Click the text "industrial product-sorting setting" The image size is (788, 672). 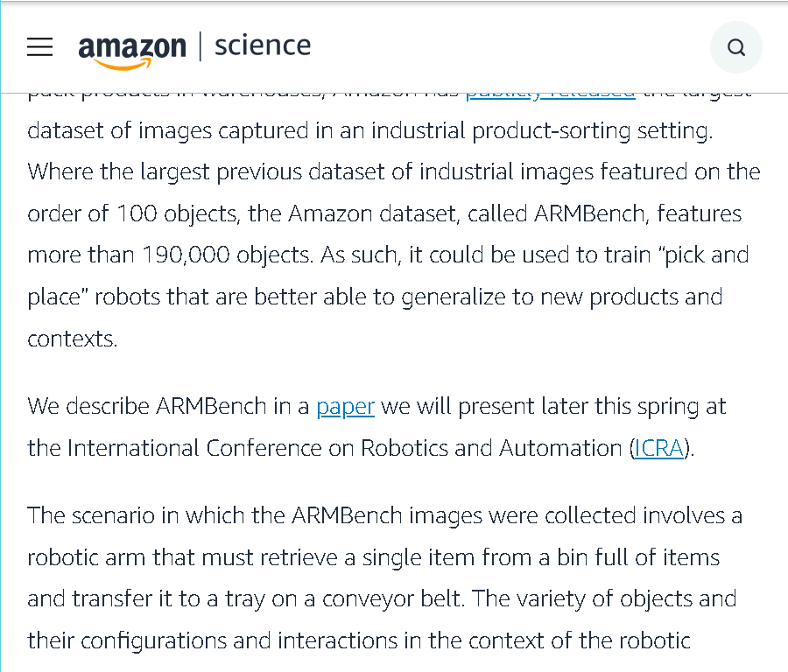542,131
